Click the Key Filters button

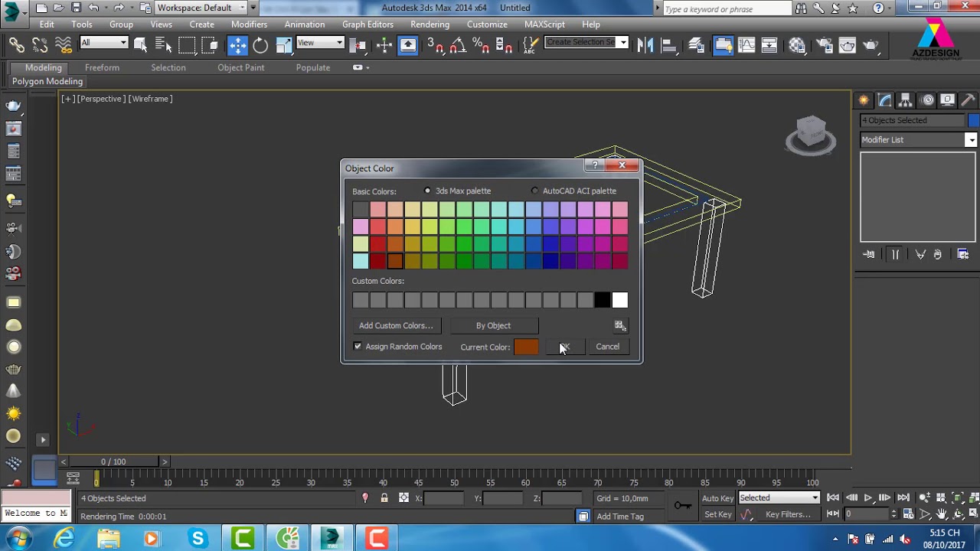click(x=788, y=514)
